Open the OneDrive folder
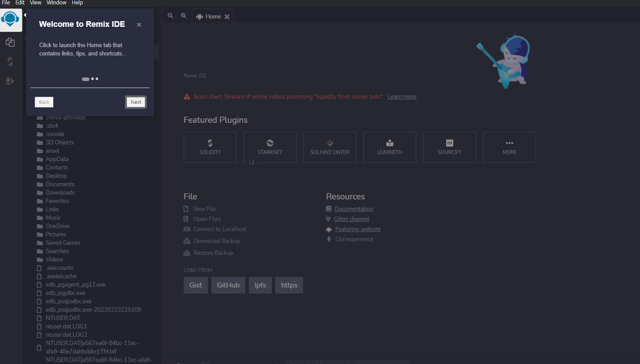The height and width of the screenshot is (364, 640). tap(57, 226)
